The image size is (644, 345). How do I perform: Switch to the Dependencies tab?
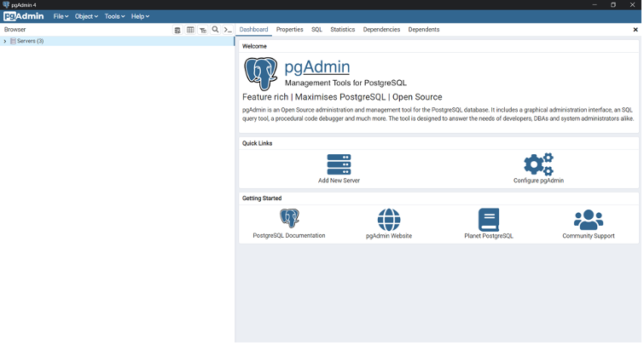pyautogui.click(x=381, y=30)
